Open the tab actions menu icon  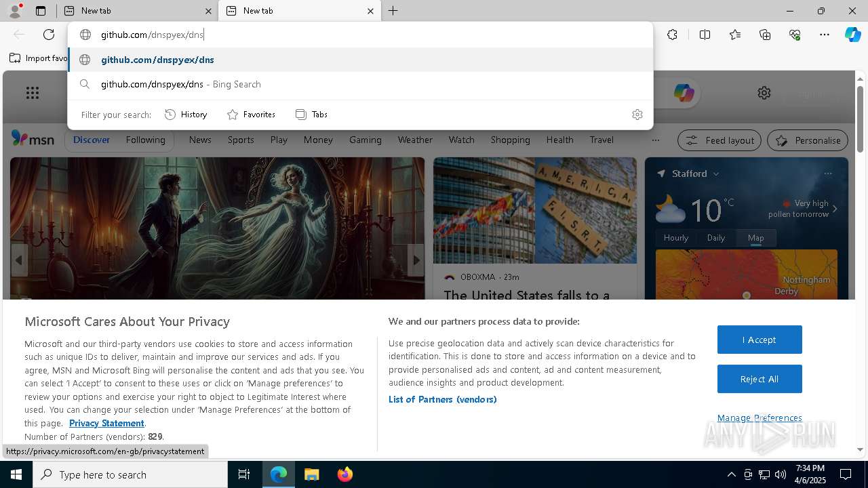[41, 11]
